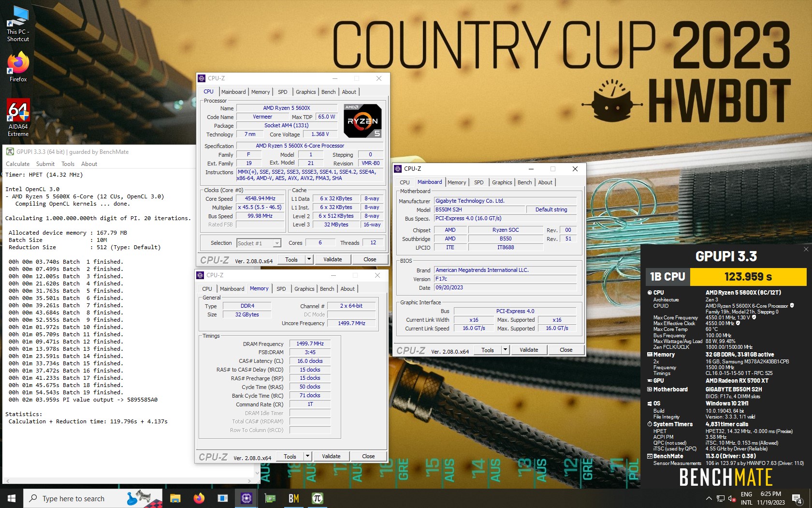Click Validate in CPU-Z CPU window
812x508 pixels.
click(x=333, y=259)
